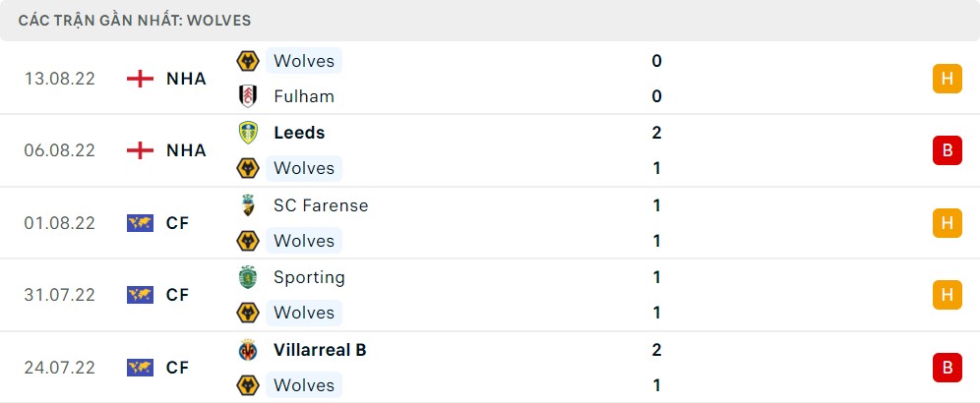Select the 31.07.22 match date

tap(60, 295)
